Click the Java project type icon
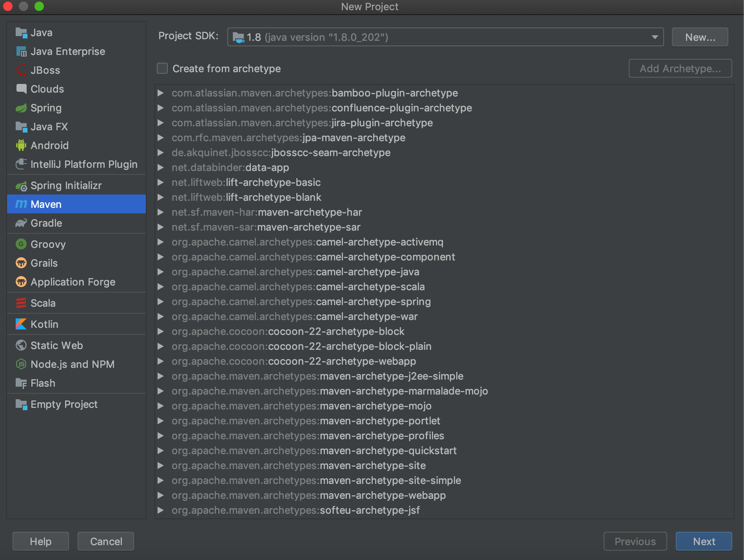Screen dimensions: 744x560 pos(21,33)
